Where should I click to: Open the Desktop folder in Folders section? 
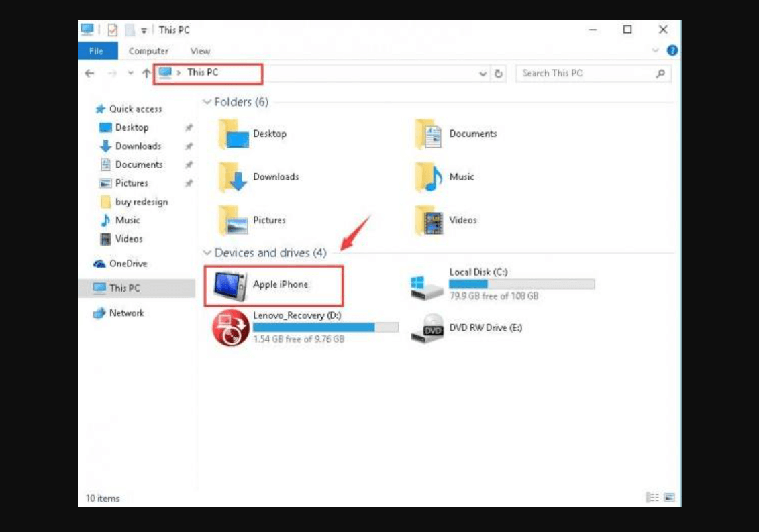[x=253, y=134]
